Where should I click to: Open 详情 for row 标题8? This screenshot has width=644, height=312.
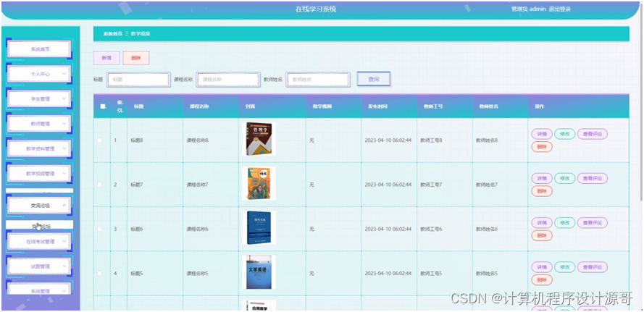tap(542, 134)
